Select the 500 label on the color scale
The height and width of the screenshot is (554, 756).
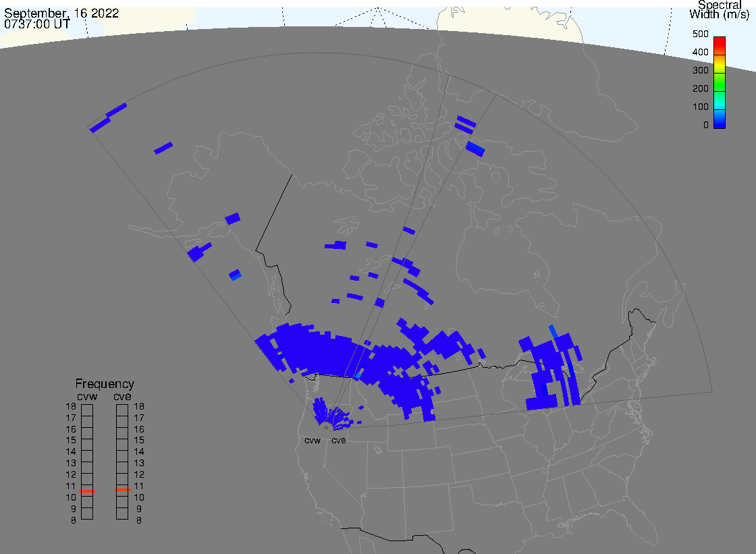[x=701, y=34]
